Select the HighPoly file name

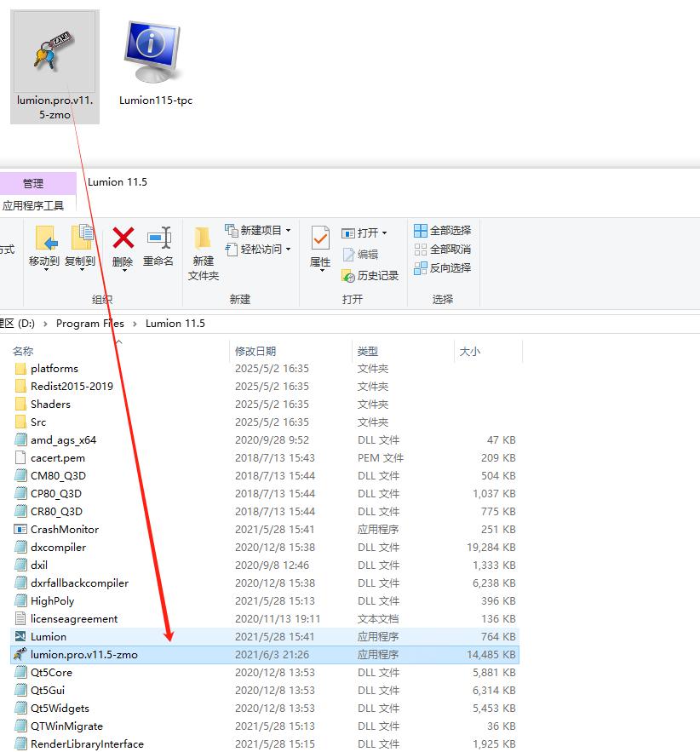pos(52,601)
